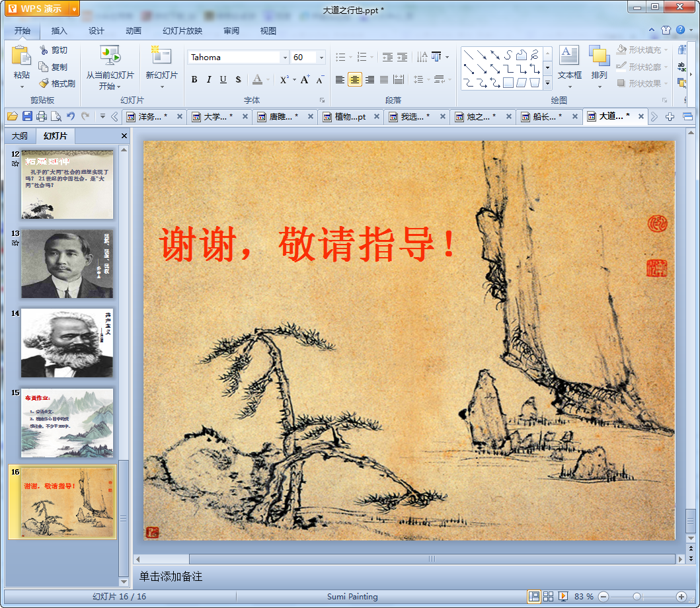The height and width of the screenshot is (608, 700).
Task: Open the 设计 (Design) ribbon tab
Action: [96, 31]
